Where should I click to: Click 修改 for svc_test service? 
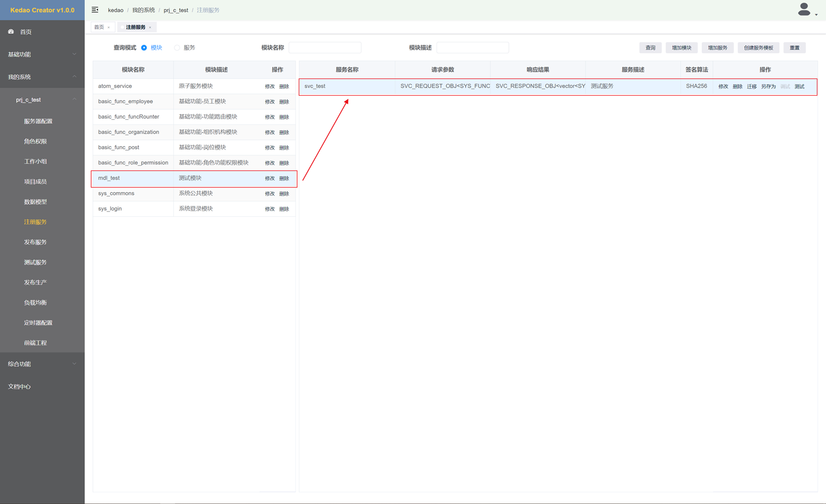(723, 87)
